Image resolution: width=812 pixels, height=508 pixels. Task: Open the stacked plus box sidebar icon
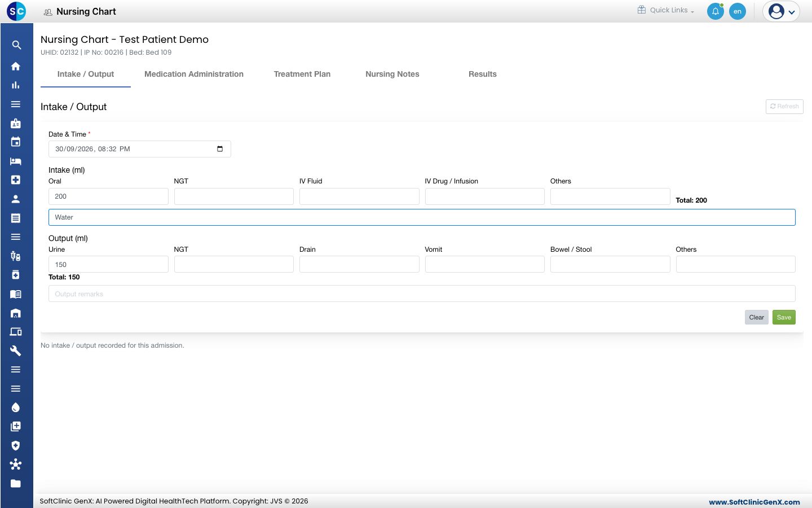[16, 426]
